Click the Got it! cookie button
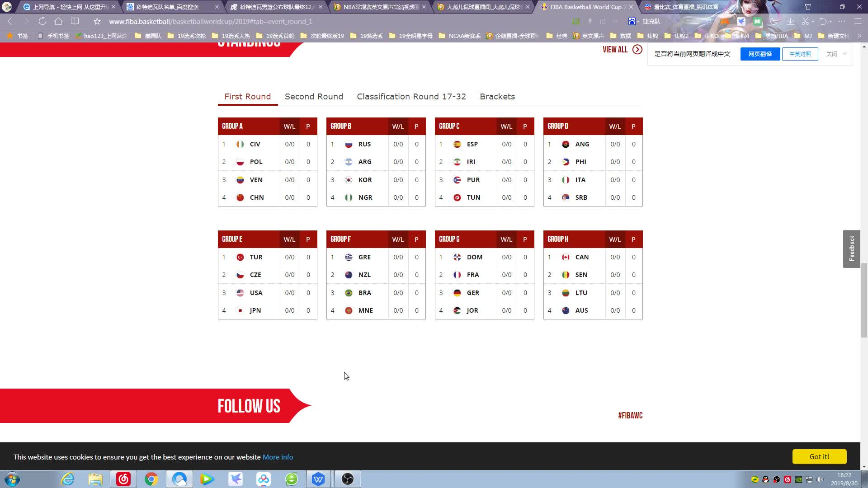Viewport: 868px width, 488px height. (819, 456)
